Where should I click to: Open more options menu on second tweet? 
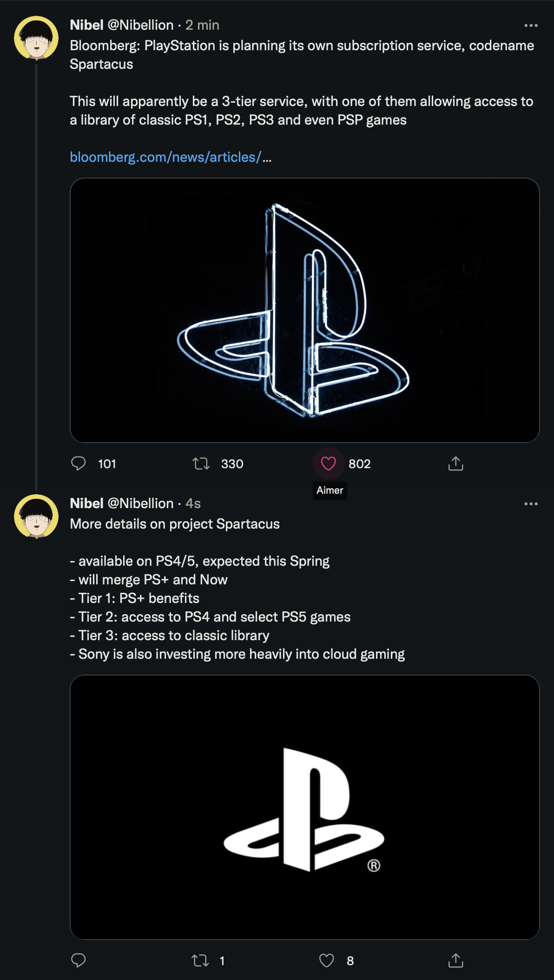tap(531, 504)
